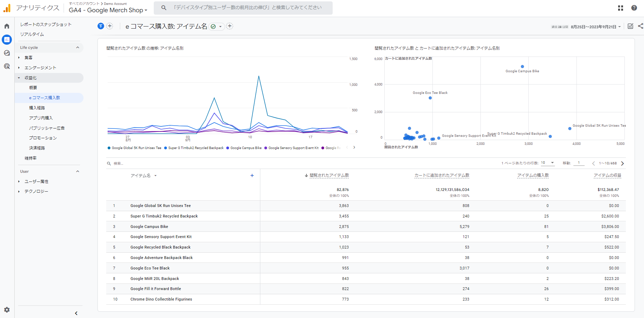Open the Advertising icon in left rail
The height and width of the screenshot is (318, 644).
[x=7, y=66]
